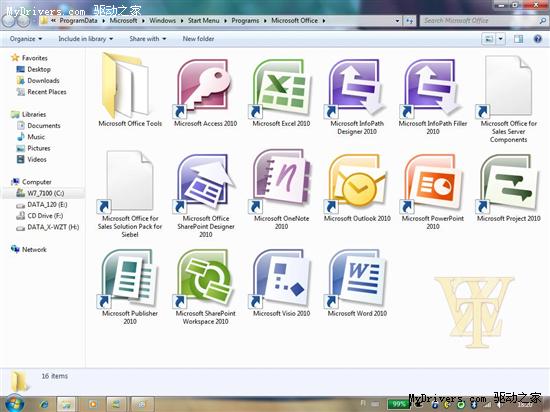Create a folder with New folder button

click(x=198, y=39)
